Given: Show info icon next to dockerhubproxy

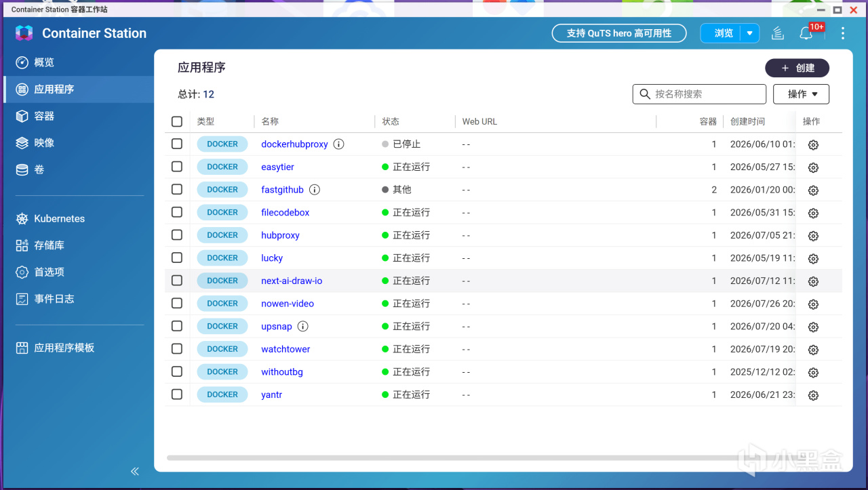Looking at the screenshot, I should tap(339, 144).
